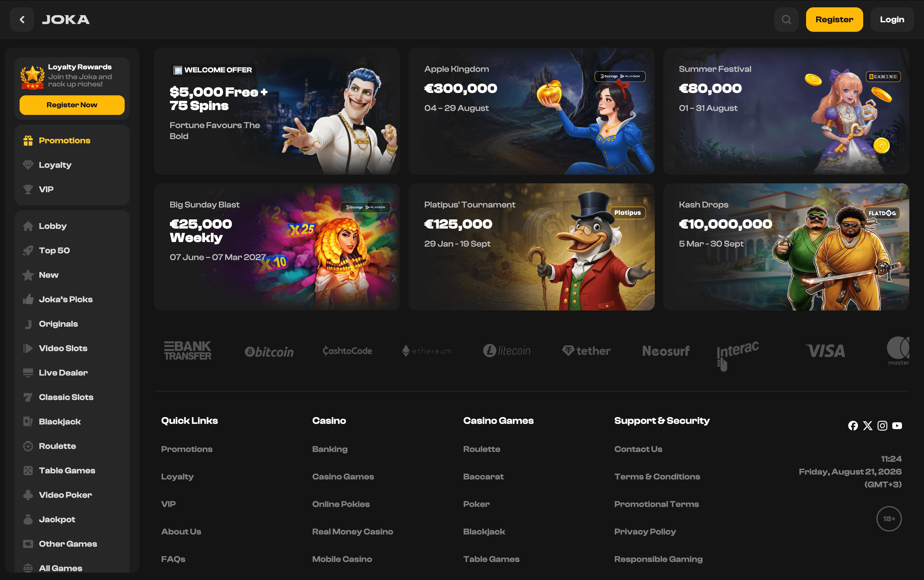
Task: Click the VIP trophy icon
Action: pos(28,189)
